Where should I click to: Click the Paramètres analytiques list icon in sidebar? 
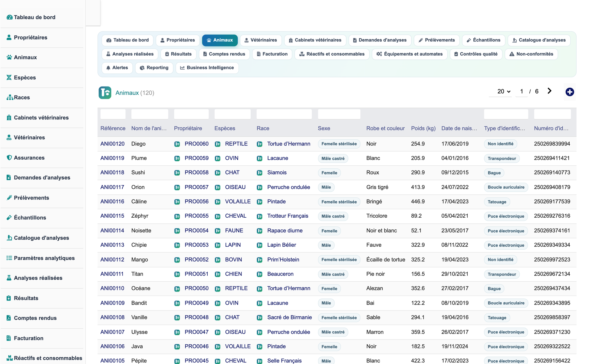(x=9, y=258)
